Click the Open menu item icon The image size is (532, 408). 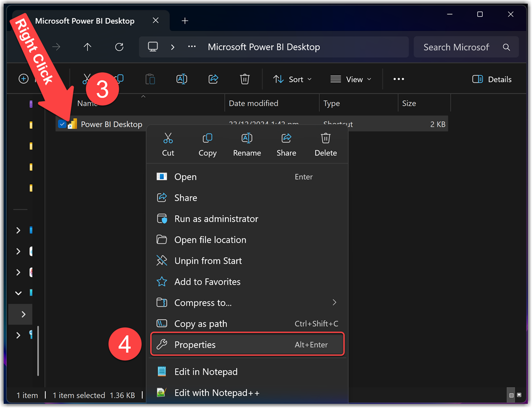(x=162, y=176)
